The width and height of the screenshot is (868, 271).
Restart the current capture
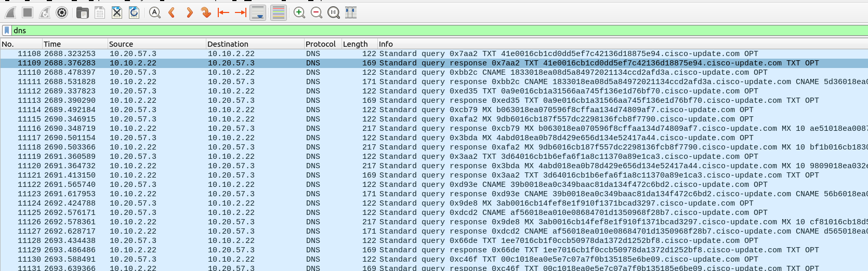(45, 12)
